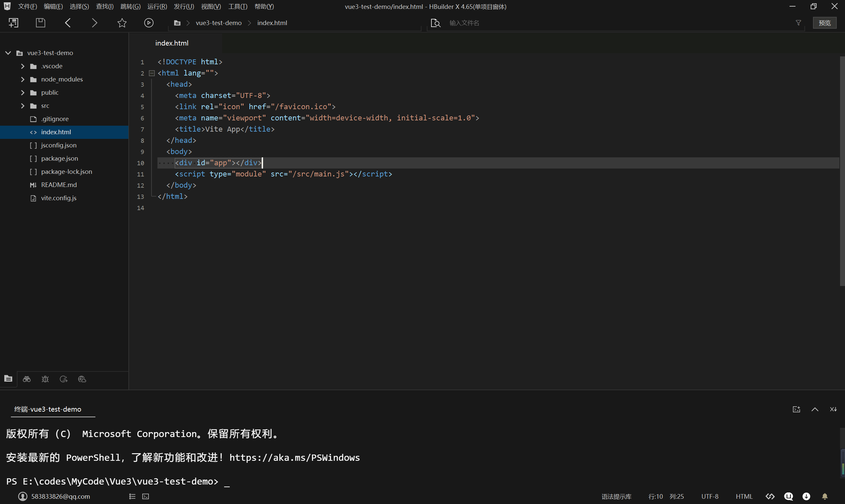The height and width of the screenshot is (504, 845).
Task: Collapse the vue3-test-demo project tree
Action: (8, 53)
